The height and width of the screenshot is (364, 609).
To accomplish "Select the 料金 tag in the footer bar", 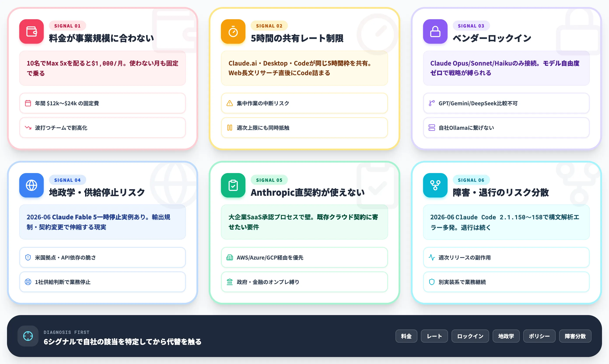I will point(406,336).
